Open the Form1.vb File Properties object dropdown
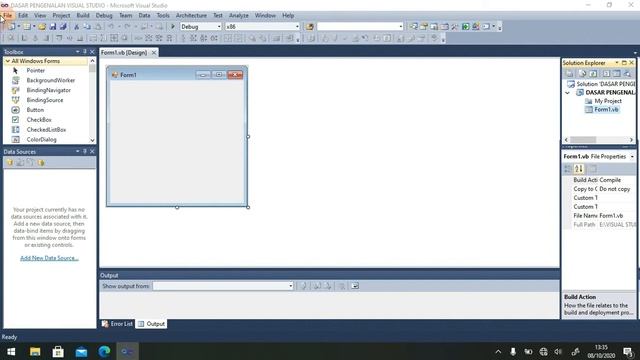640x360 pixels. (632, 157)
